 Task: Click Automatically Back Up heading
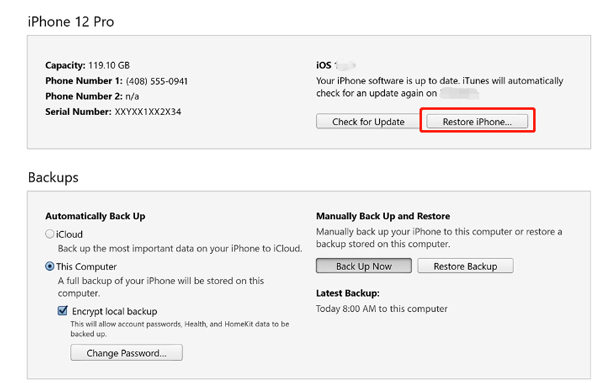[x=95, y=216]
